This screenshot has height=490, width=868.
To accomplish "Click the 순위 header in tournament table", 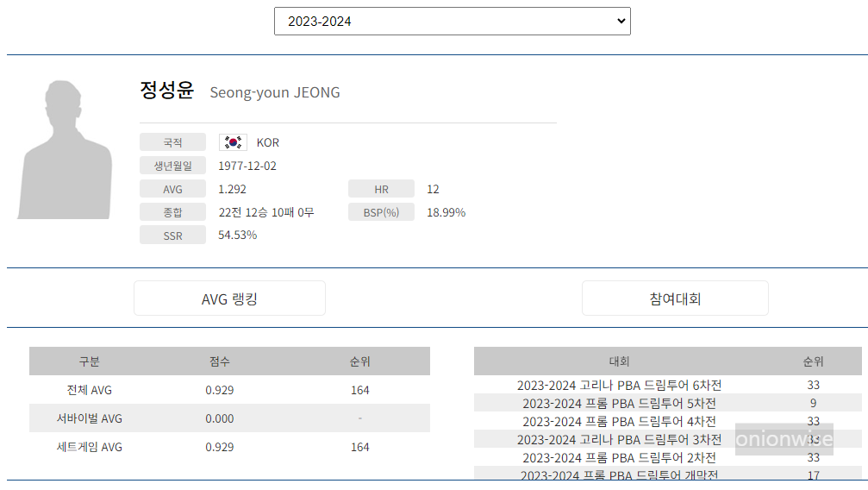I will (813, 361).
